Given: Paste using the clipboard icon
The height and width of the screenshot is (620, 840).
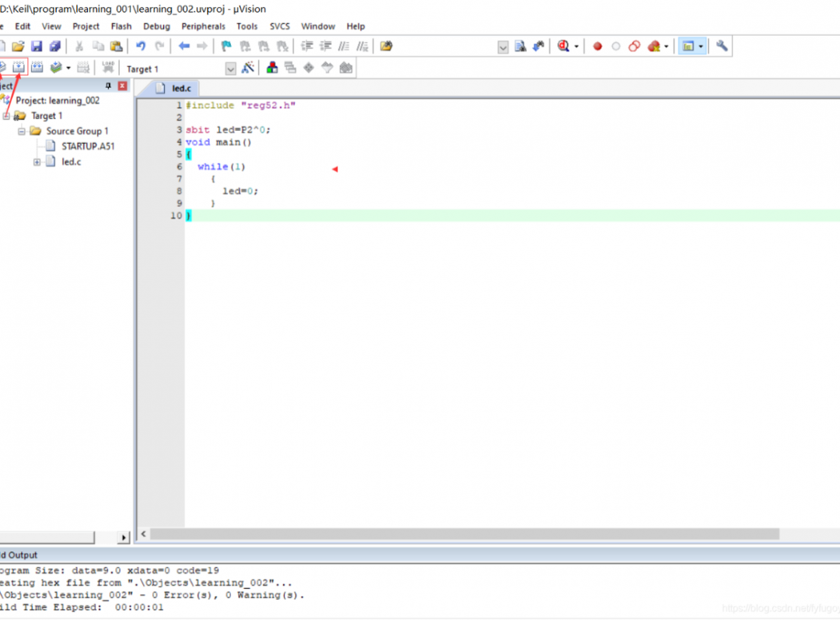Looking at the screenshot, I should (x=116, y=46).
